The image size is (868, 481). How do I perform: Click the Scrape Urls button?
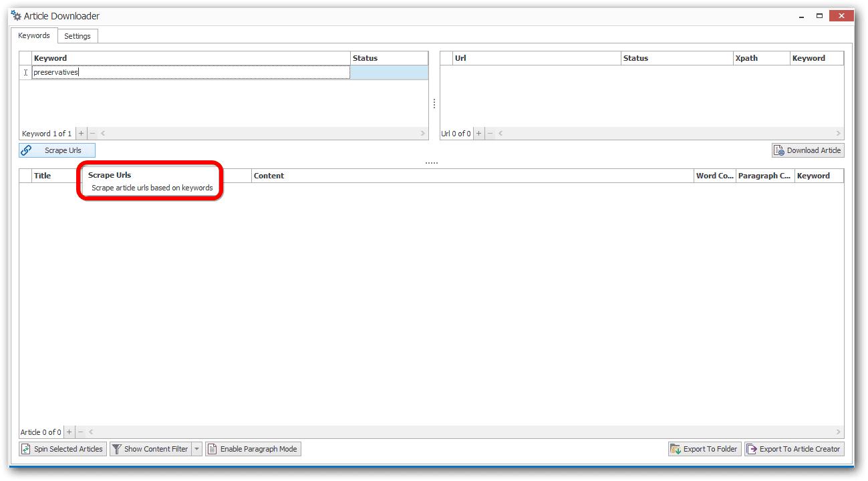[57, 150]
